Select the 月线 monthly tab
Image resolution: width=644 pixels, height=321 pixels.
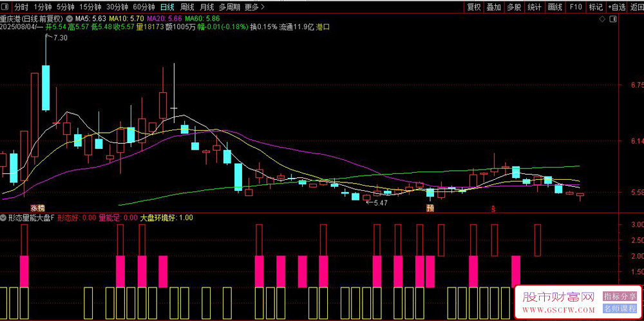[x=207, y=7]
